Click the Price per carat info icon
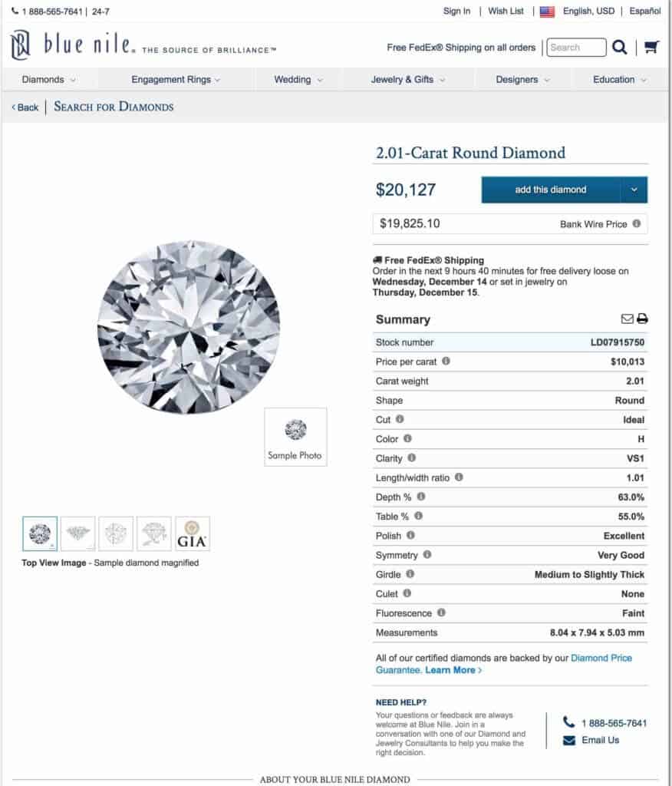672x786 pixels. (x=446, y=361)
